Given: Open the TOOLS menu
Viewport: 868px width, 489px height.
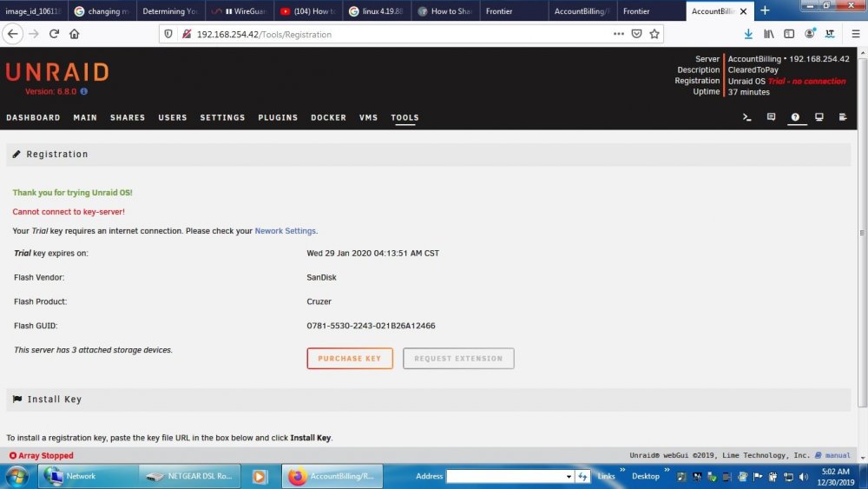Looking at the screenshot, I should [404, 117].
